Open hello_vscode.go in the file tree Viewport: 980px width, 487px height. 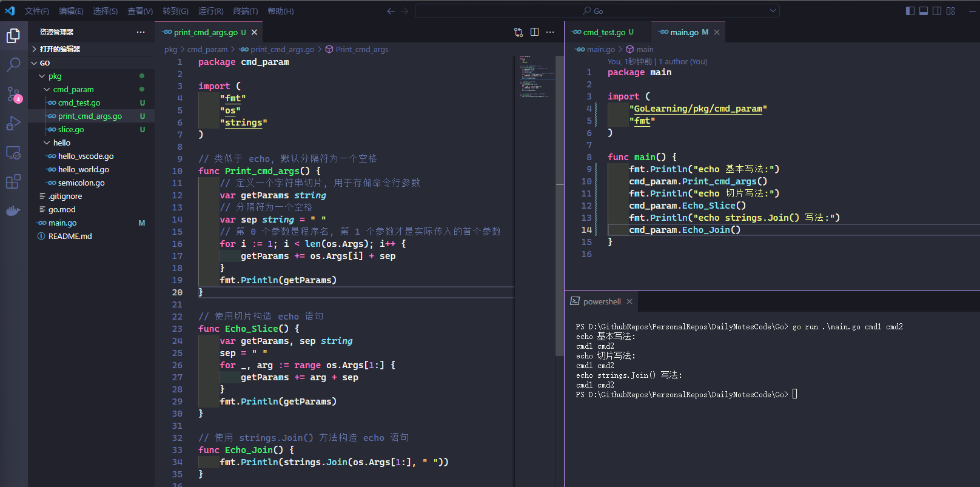pos(91,156)
